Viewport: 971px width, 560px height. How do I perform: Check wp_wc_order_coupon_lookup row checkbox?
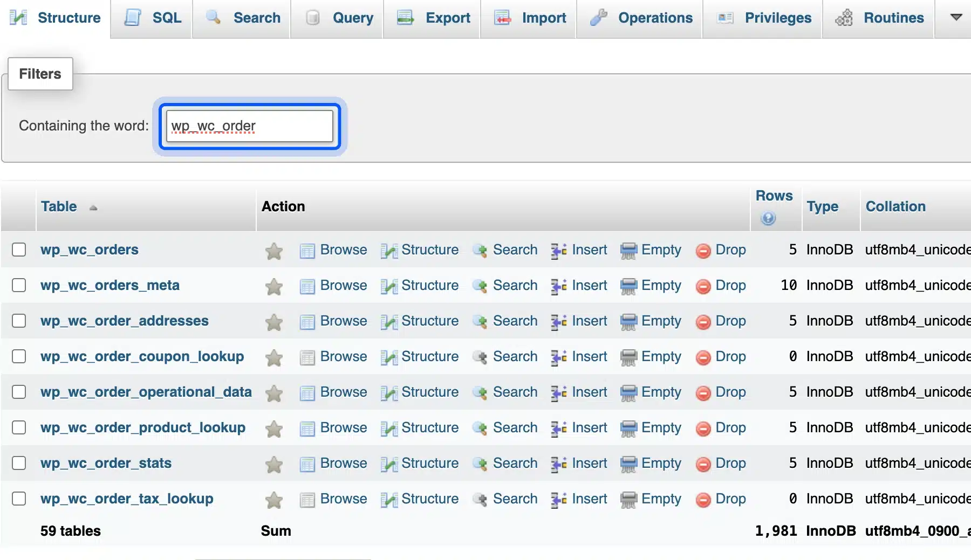pyautogui.click(x=19, y=356)
